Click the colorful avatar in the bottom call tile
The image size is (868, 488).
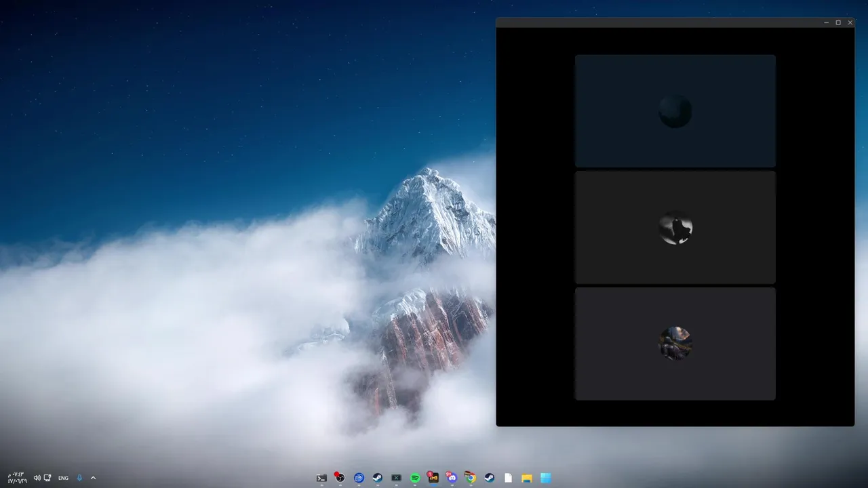pyautogui.click(x=675, y=344)
